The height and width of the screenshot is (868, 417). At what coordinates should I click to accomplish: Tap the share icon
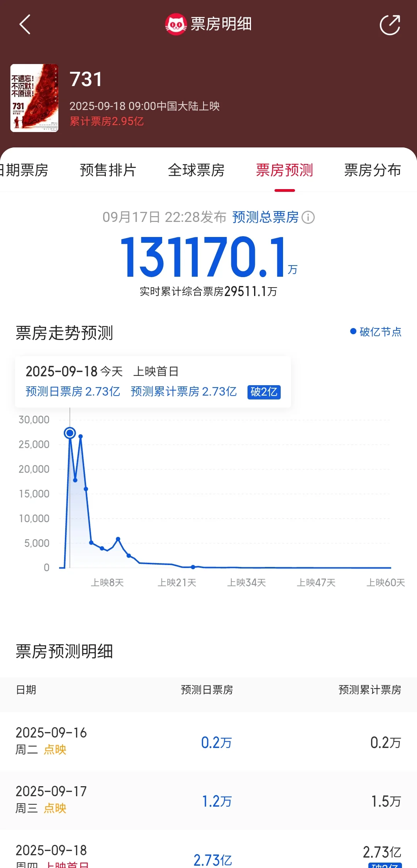pos(390,25)
